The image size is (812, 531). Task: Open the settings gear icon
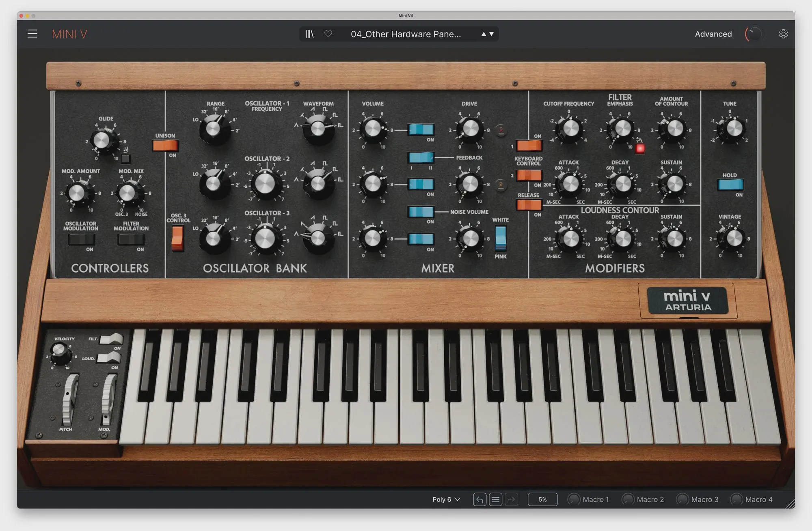(783, 34)
